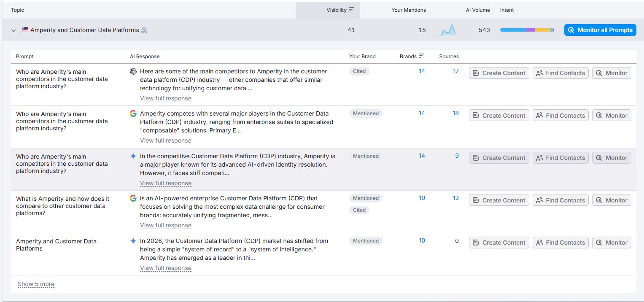Click the Intent column header

tap(507, 10)
